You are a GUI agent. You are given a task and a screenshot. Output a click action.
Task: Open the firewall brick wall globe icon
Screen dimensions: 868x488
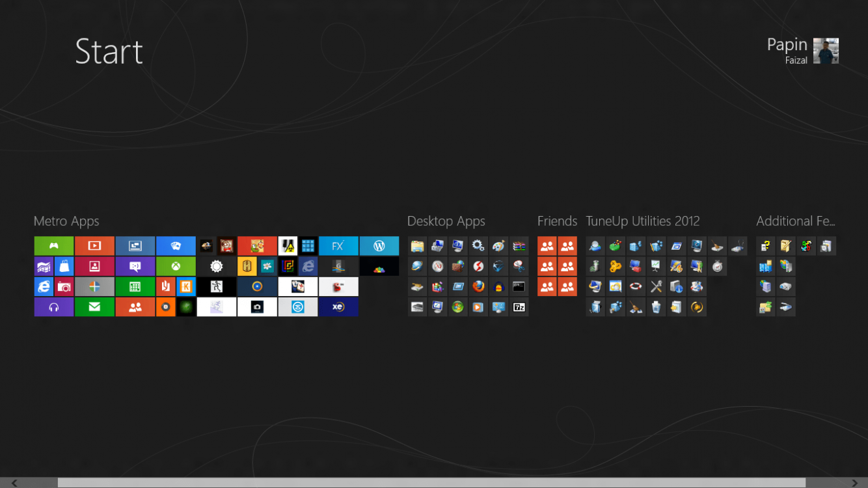click(458, 266)
